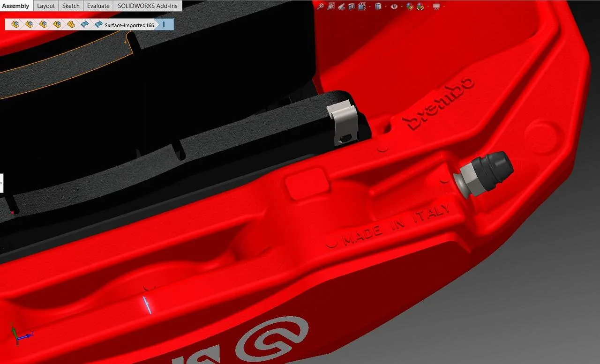Open the View Orientation cube icon
The height and width of the screenshot is (364, 600).
click(x=362, y=7)
